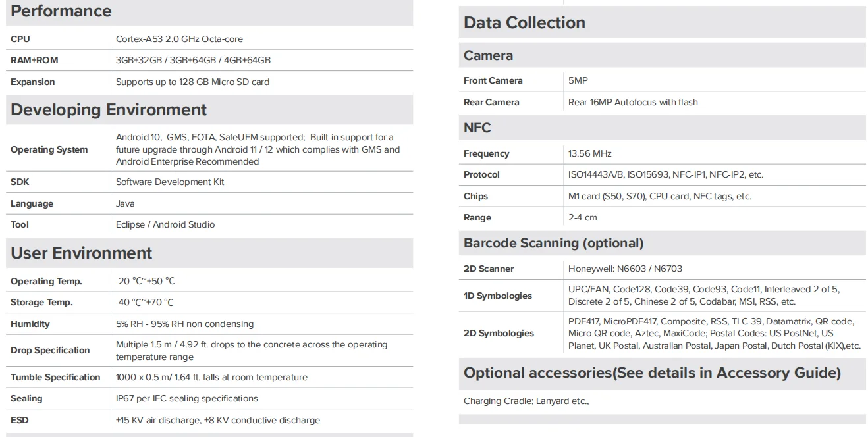The image size is (868, 437).
Task: Click the Eclipse / Android Studio tool entry
Action: coord(165,224)
